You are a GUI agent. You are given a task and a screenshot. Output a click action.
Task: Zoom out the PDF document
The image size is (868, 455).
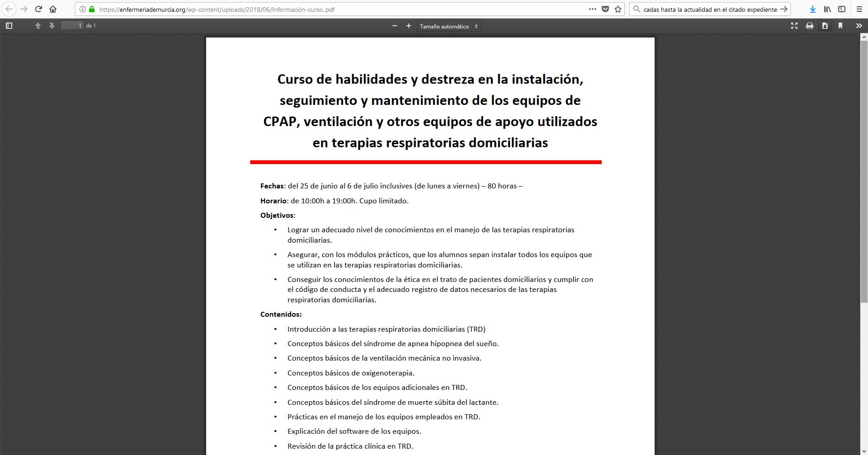click(395, 26)
